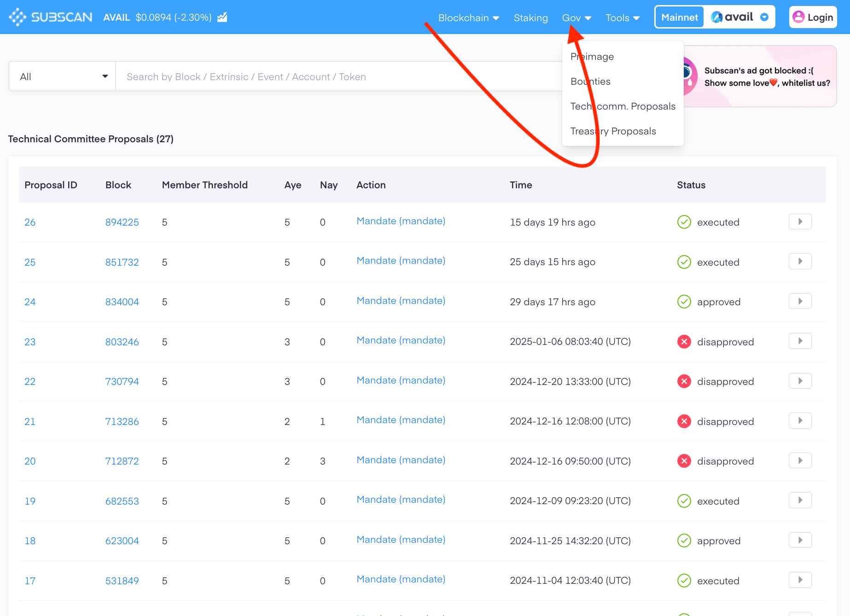
Task: Click the Subscan logo icon
Action: [17, 17]
